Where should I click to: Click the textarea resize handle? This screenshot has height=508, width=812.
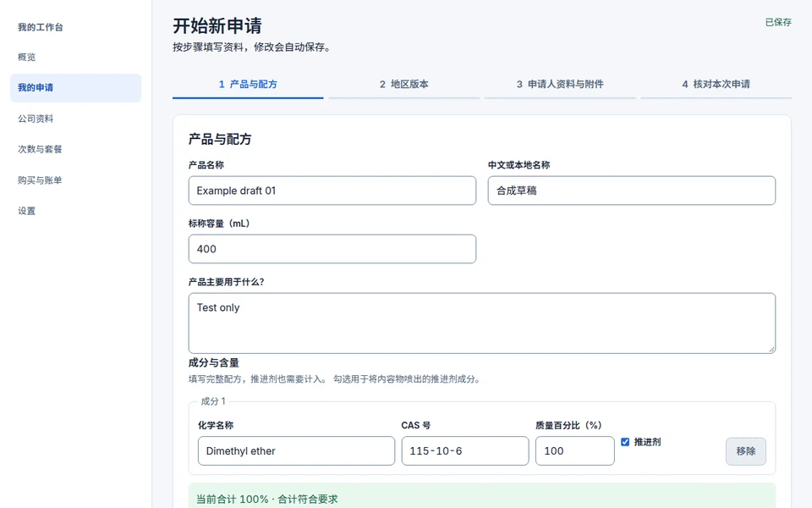pos(771,350)
